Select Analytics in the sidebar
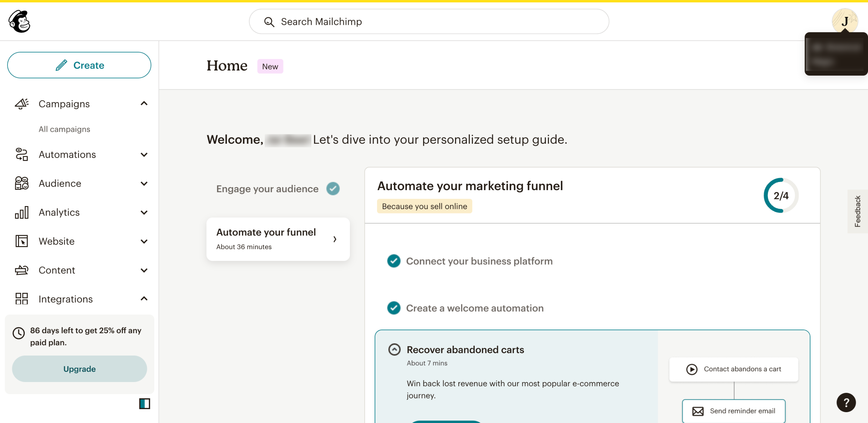The height and width of the screenshot is (423, 868). click(x=59, y=212)
